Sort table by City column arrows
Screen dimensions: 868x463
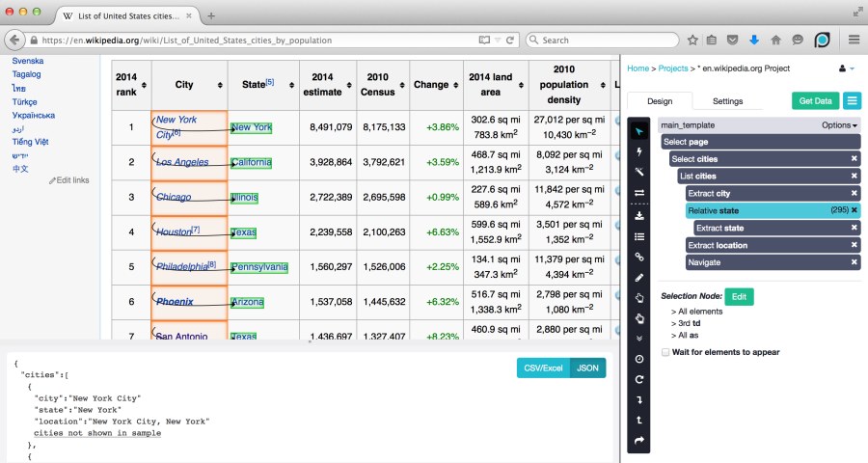click(x=220, y=85)
